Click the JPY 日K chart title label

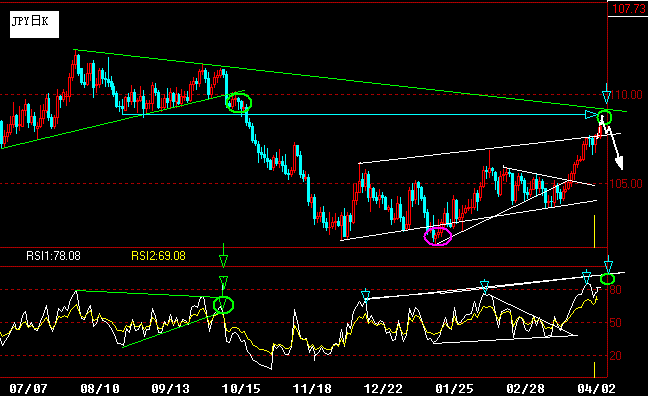coord(34,25)
